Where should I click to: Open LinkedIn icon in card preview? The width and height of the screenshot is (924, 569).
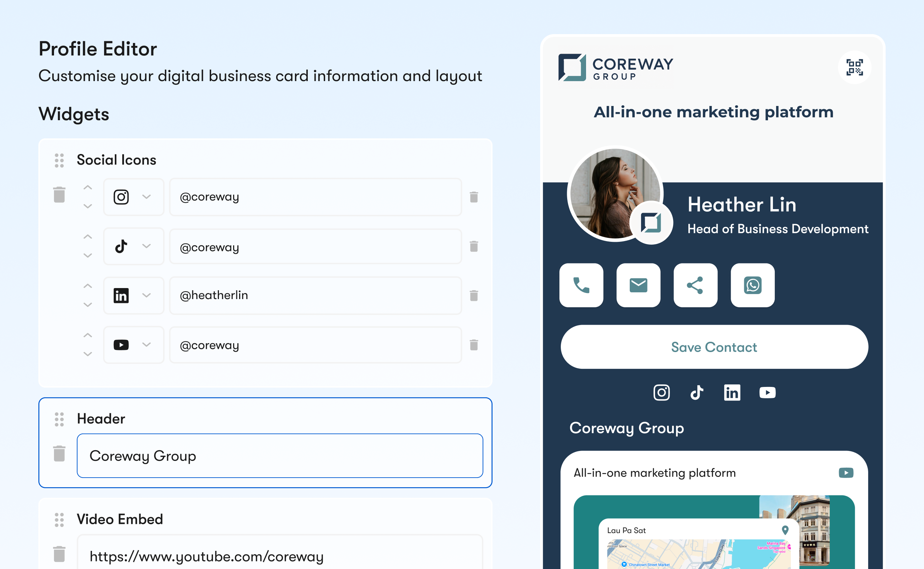pos(732,393)
